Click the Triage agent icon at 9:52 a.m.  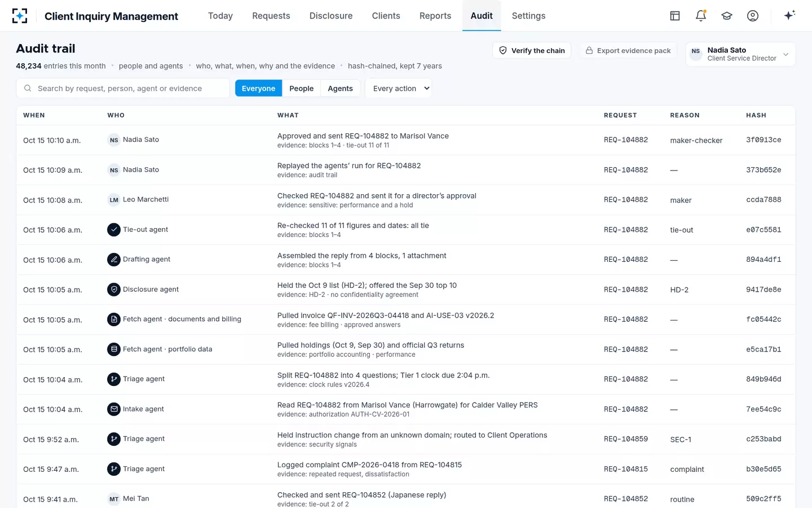(x=114, y=439)
